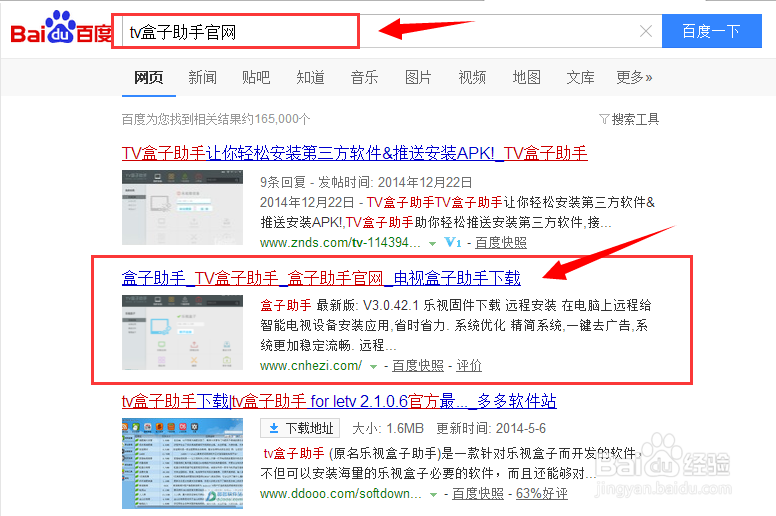Open 百度快照 for the ddooo.com result
Viewport: 776px width, 516px height.
478,493
